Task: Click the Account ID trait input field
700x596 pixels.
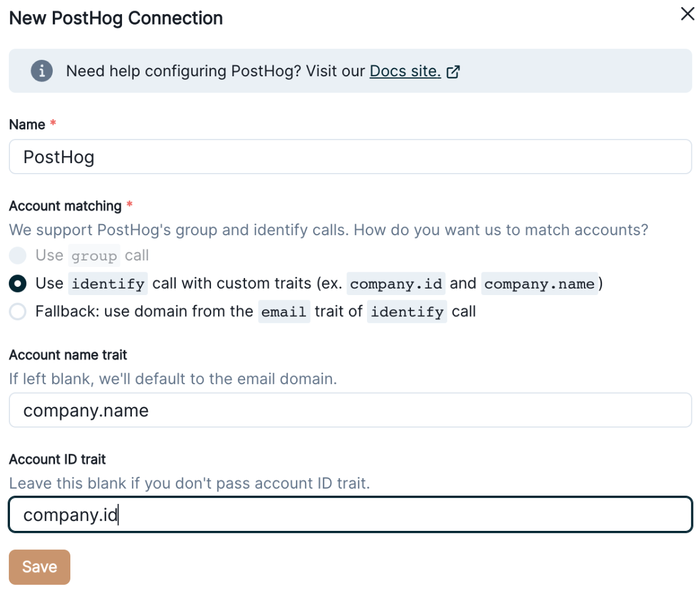Action: [350, 515]
